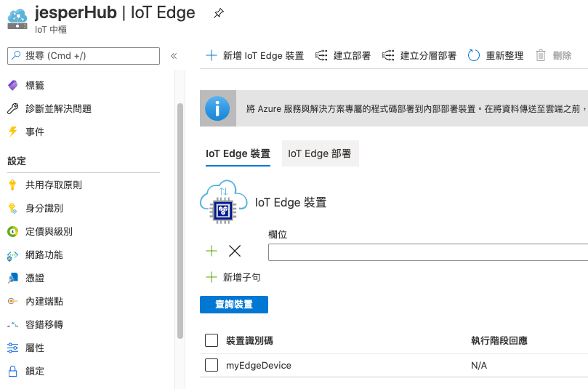Click the pin icon beside the IoT Edge title
Image resolution: width=588 pixels, height=389 pixels.
(218, 13)
